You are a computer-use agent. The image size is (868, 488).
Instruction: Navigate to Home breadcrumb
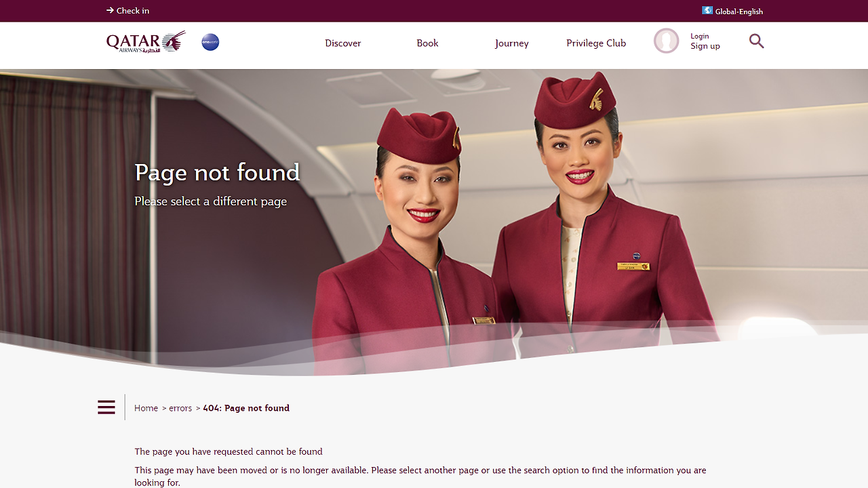146,408
